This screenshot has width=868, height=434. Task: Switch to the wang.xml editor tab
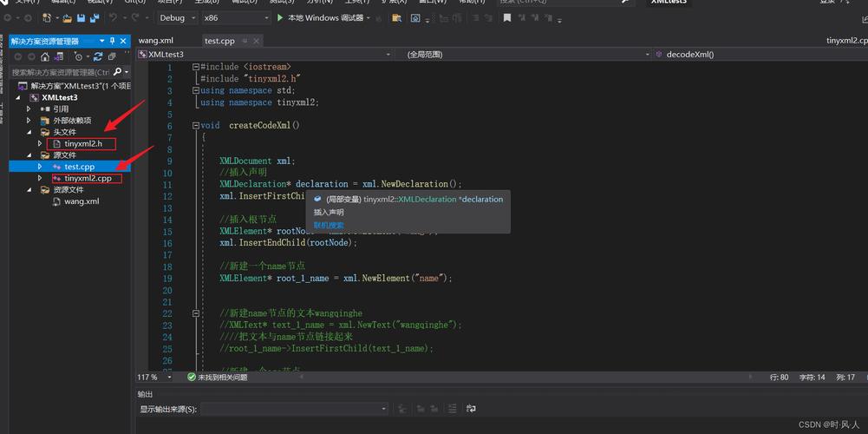(x=155, y=41)
